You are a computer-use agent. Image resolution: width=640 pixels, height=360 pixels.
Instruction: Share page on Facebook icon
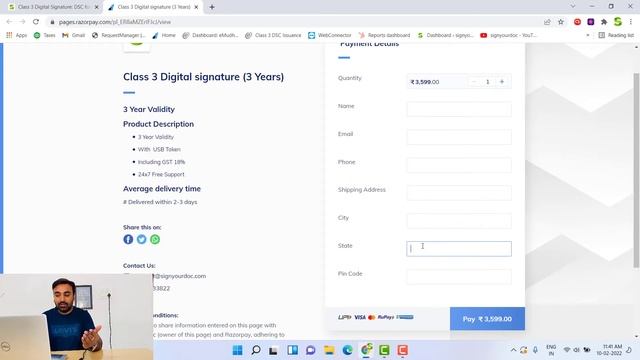pos(128,240)
